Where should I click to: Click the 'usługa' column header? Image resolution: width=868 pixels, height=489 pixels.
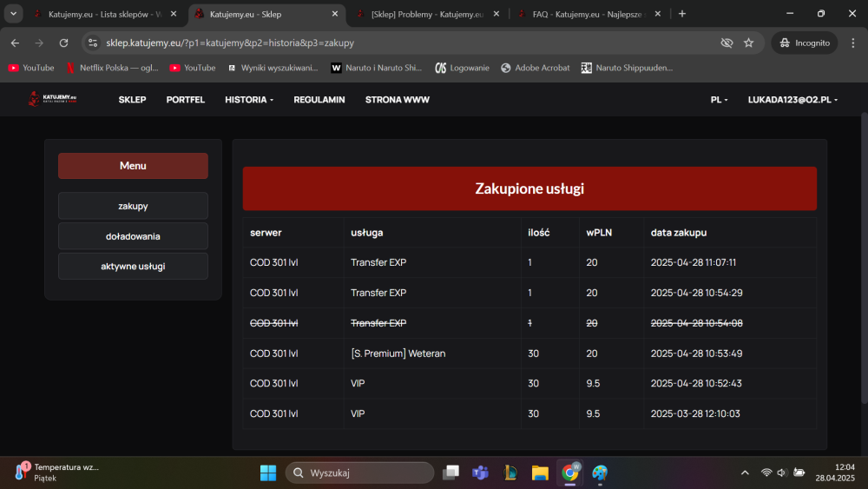click(366, 233)
